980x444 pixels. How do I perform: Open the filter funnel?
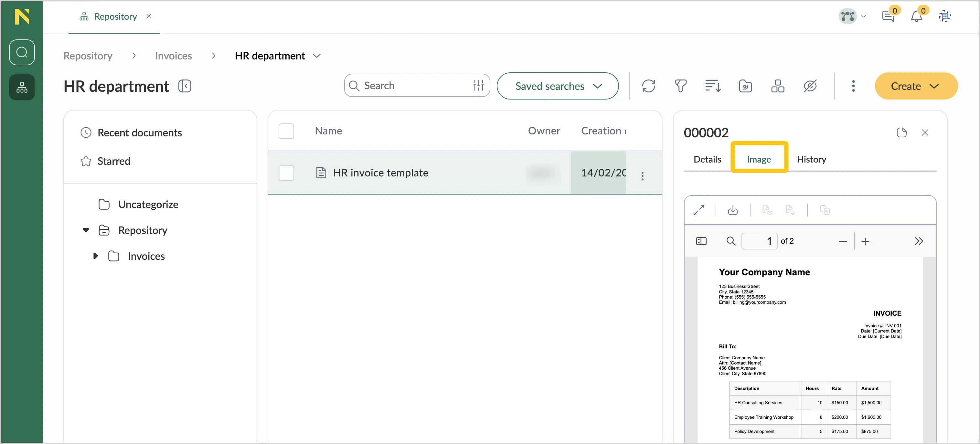(681, 86)
